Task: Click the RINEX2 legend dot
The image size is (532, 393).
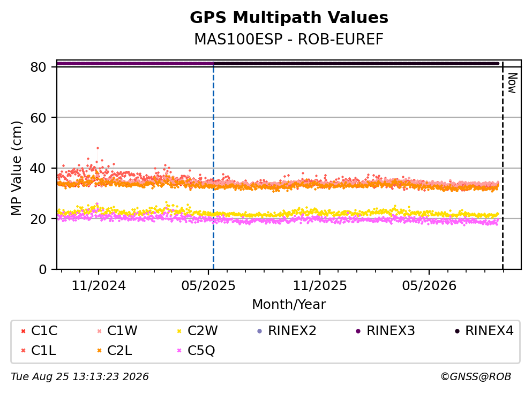Action: (x=260, y=331)
